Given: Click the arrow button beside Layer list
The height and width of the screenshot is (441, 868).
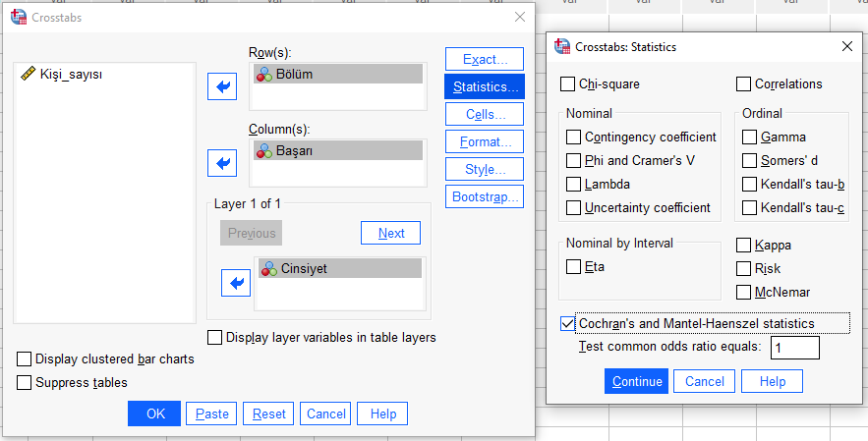Looking at the screenshot, I should tap(236, 283).
